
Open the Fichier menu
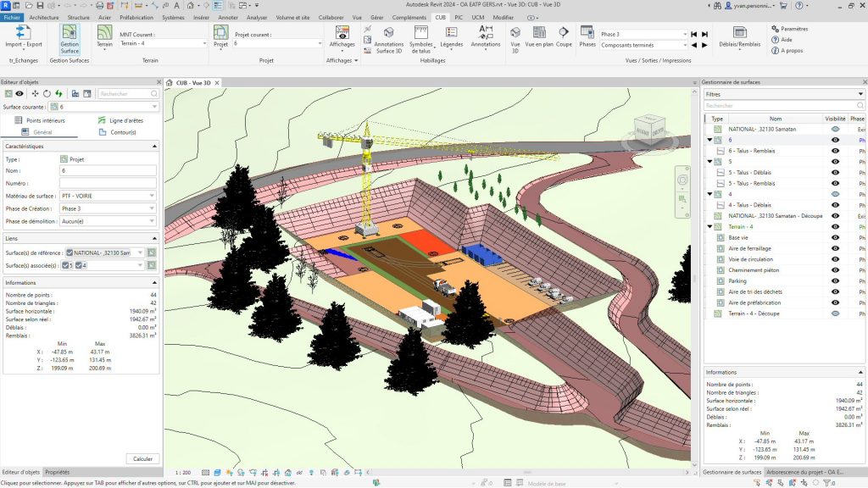tap(12, 18)
